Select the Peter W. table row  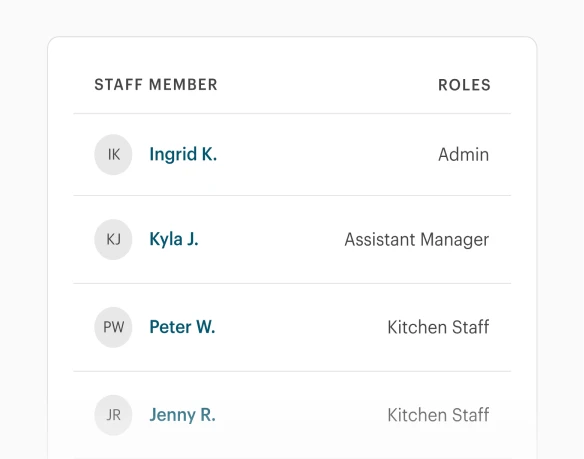(x=292, y=327)
